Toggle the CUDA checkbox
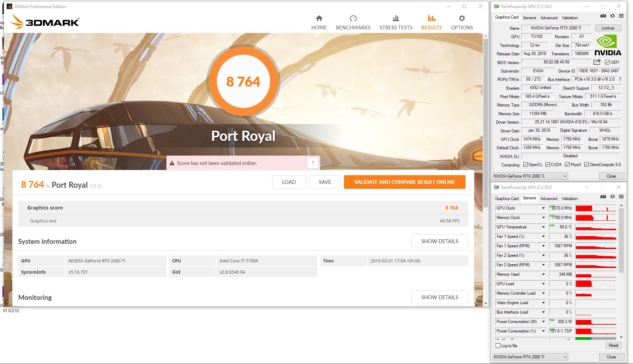 coord(548,165)
